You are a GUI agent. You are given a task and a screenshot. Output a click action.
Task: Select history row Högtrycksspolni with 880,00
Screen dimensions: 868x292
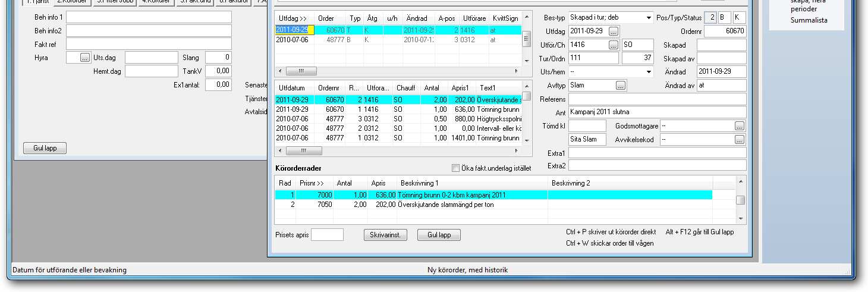(398, 119)
